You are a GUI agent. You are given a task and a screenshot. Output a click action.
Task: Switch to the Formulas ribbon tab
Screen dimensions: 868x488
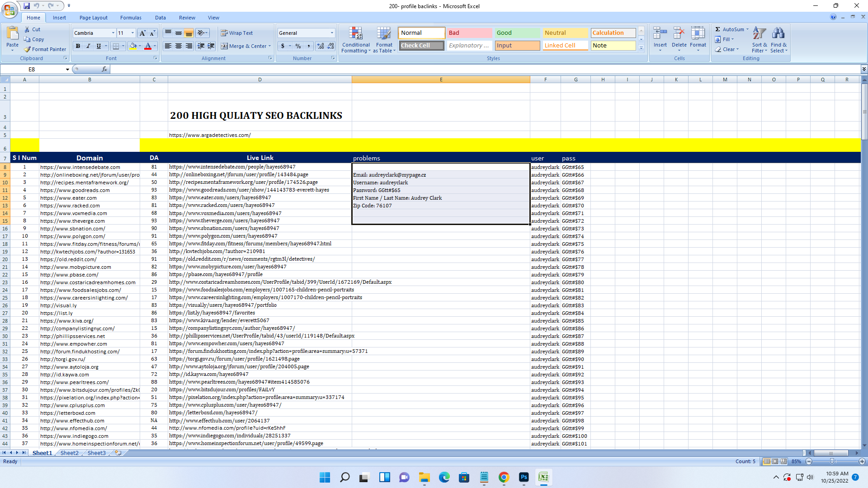tap(131, 18)
